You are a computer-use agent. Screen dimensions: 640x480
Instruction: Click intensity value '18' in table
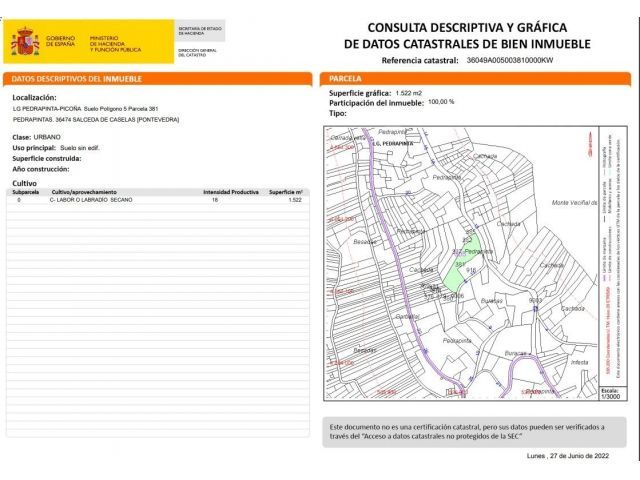coord(215,200)
